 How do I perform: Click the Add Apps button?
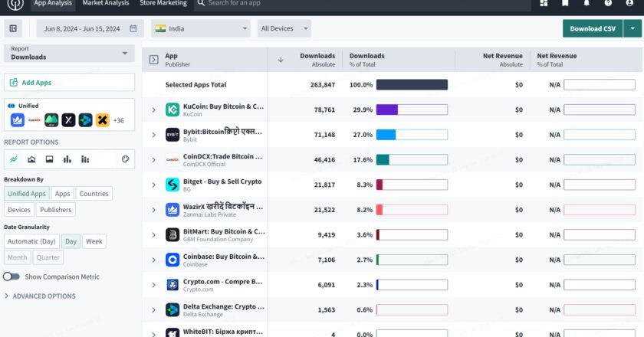pos(70,82)
